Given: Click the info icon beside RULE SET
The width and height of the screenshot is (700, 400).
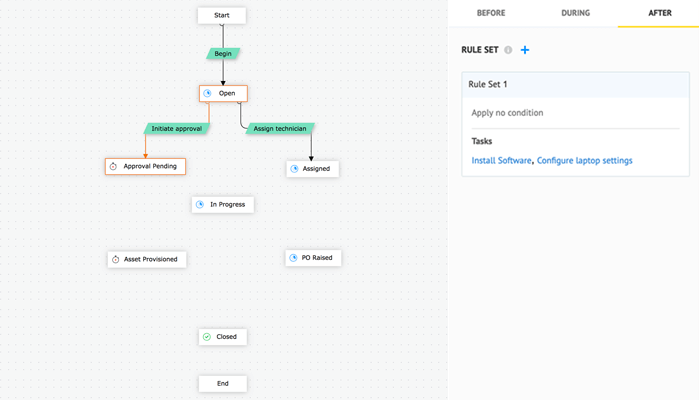Looking at the screenshot, I should 508,50.
